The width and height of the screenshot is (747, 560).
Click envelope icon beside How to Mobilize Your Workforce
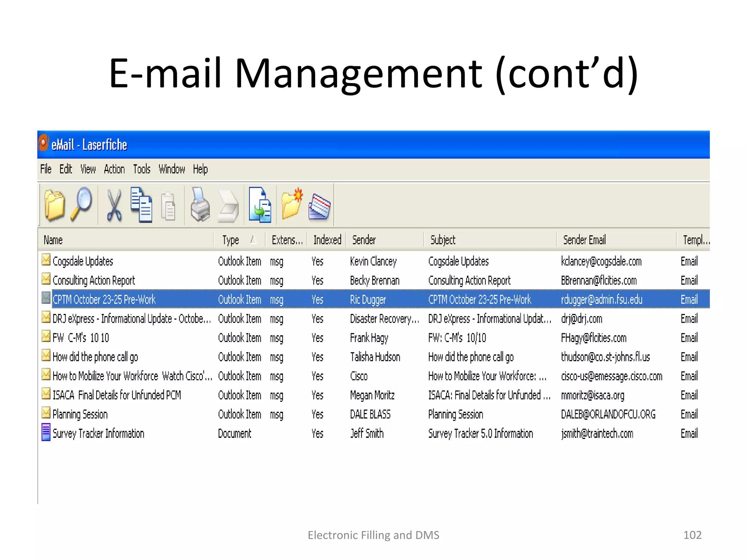pyautogui.click(x=46, y=374)
